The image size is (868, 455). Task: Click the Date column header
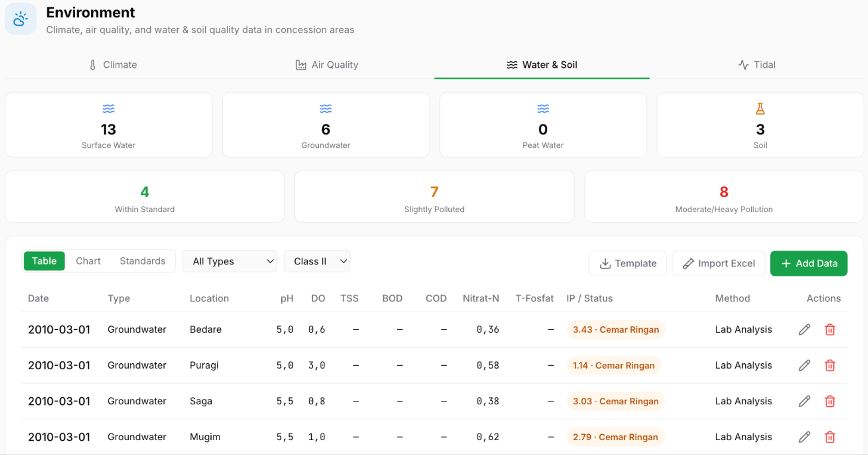tap(38, 298)
